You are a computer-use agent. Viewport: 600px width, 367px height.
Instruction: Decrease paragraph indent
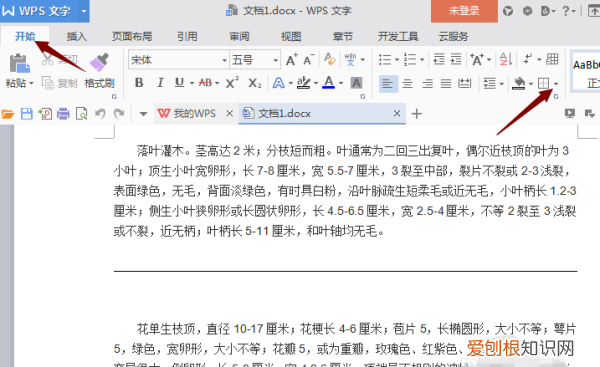(439, 60)
